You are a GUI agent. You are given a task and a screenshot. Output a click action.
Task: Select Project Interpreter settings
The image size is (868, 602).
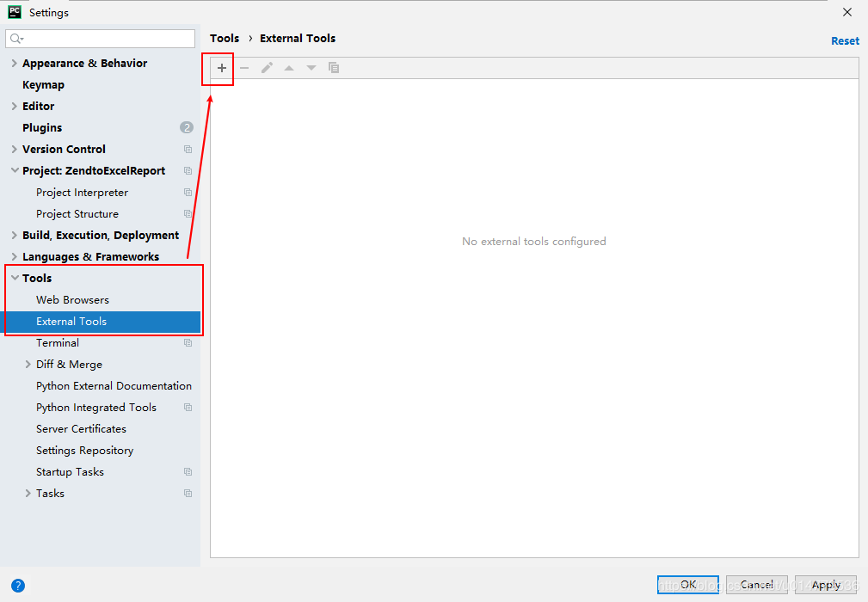click(82, 193)
